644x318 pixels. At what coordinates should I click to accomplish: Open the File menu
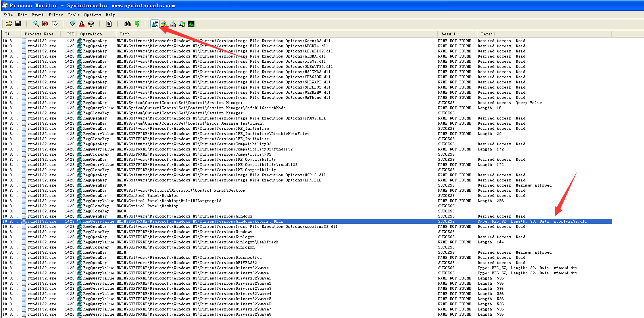pyautogui.click(x=8, y=15)
